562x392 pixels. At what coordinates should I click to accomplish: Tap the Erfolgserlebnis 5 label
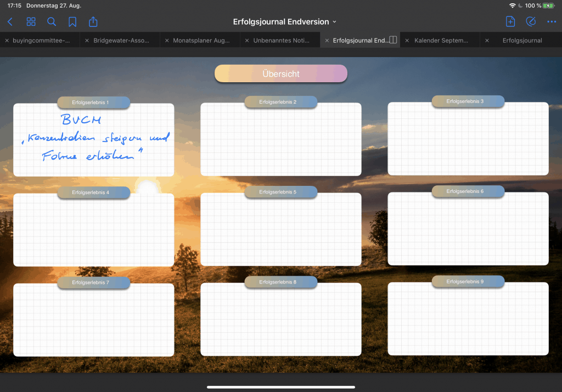click(280, 192)
